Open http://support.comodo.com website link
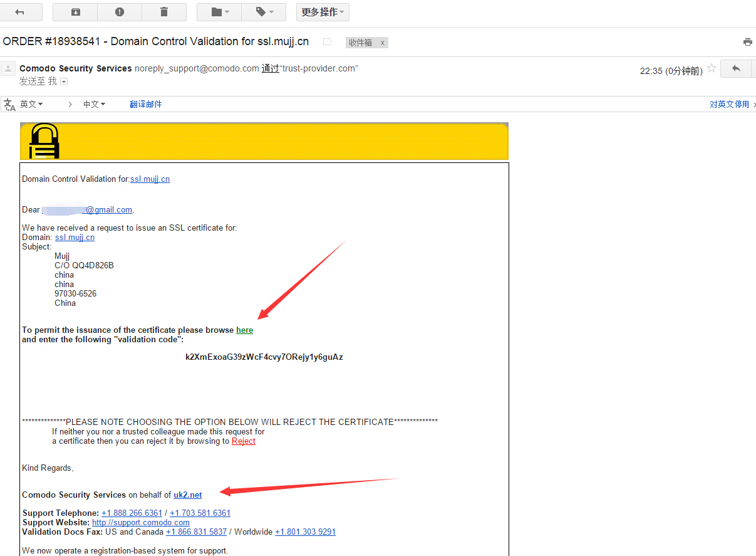 coord(141,522)
